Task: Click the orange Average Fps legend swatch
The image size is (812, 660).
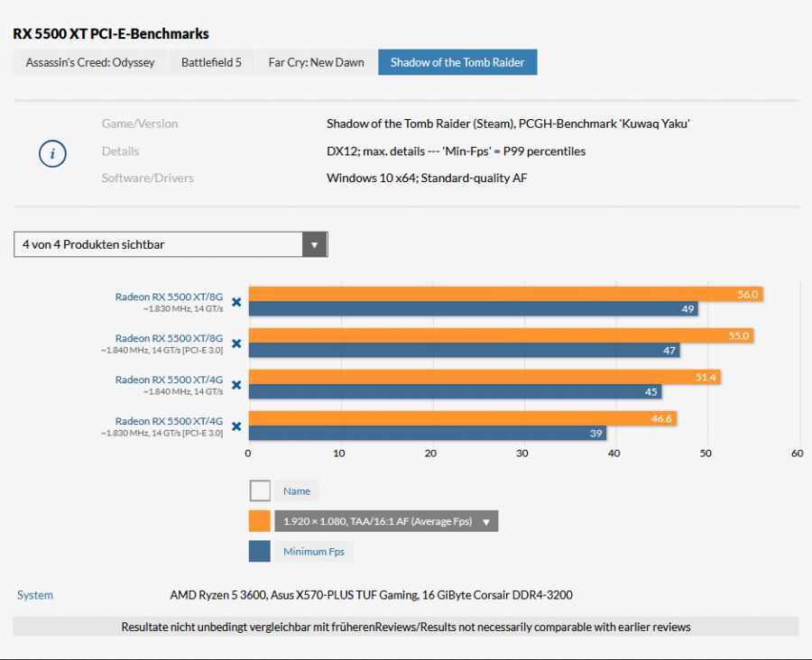Action: (260, 521)
